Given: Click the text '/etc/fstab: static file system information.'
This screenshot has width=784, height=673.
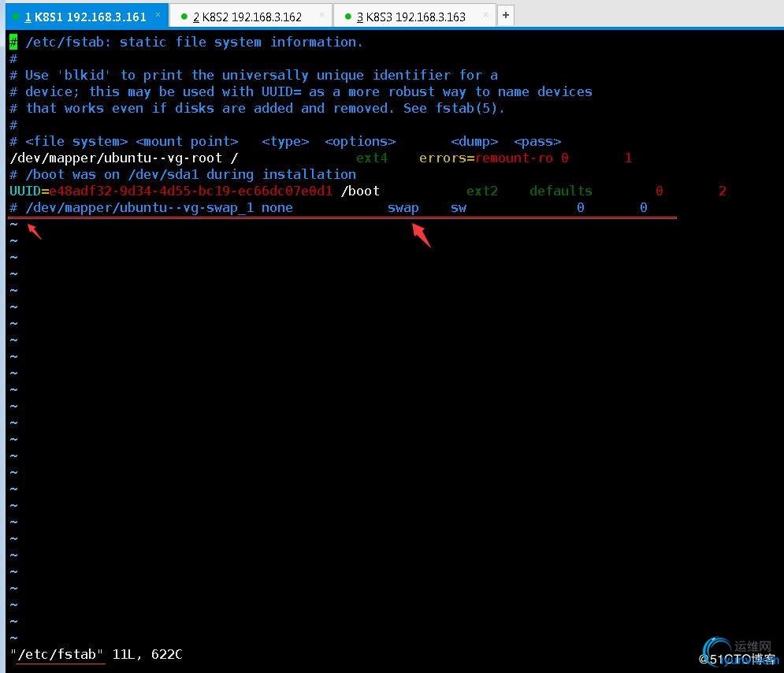Looking at the screenshot, I should [194, 42].
